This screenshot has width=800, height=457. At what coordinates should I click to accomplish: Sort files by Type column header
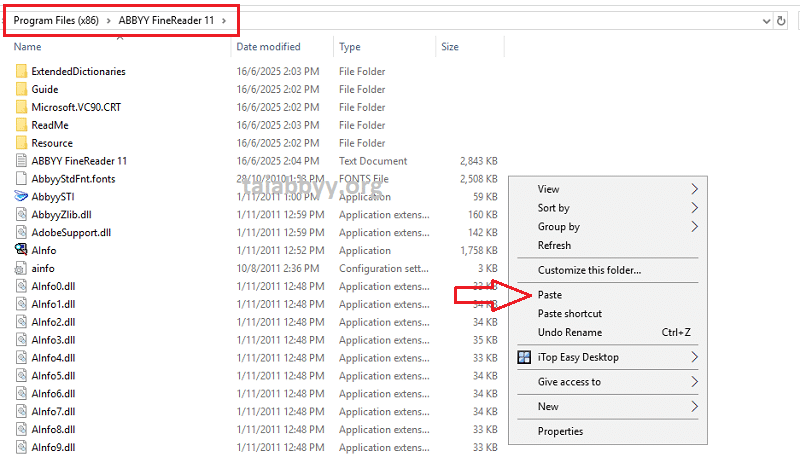point(350,47)
